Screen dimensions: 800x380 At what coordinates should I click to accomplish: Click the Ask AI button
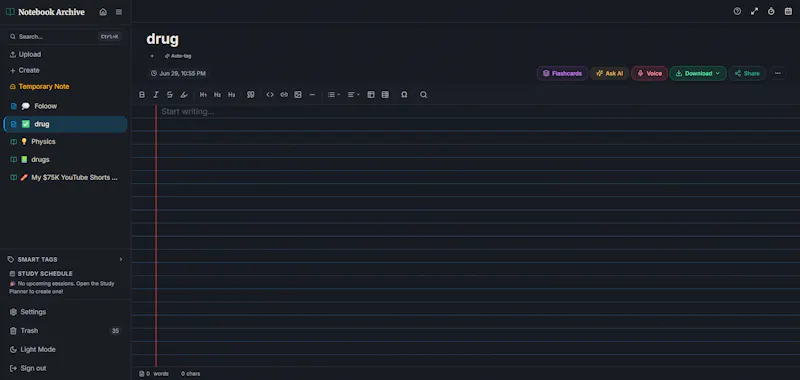(610, 73)
